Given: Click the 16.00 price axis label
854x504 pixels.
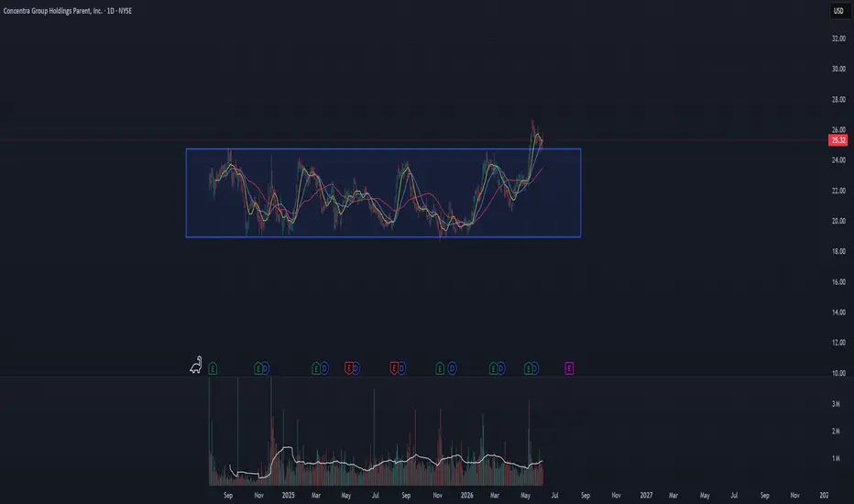Looking at the screenshot, I should [838, 282].
